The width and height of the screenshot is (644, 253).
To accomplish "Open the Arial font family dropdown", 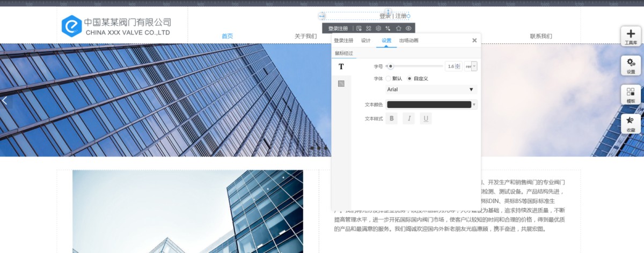I will 431,90.
